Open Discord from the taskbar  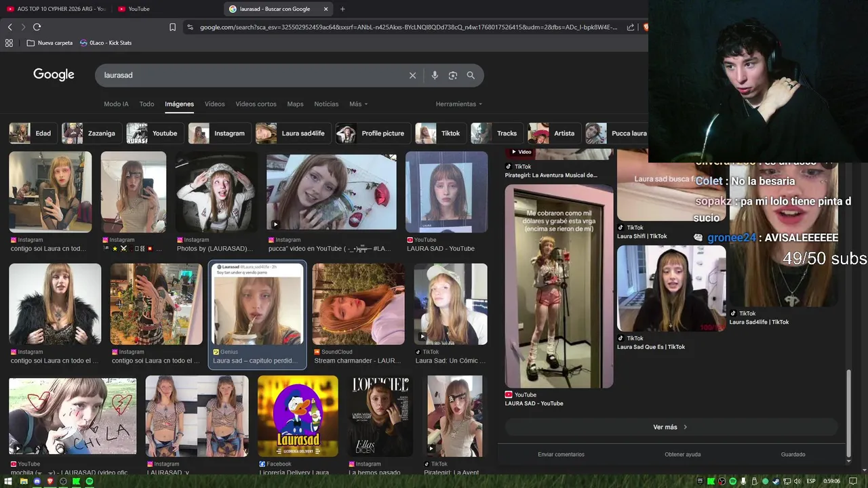point(37,481)
